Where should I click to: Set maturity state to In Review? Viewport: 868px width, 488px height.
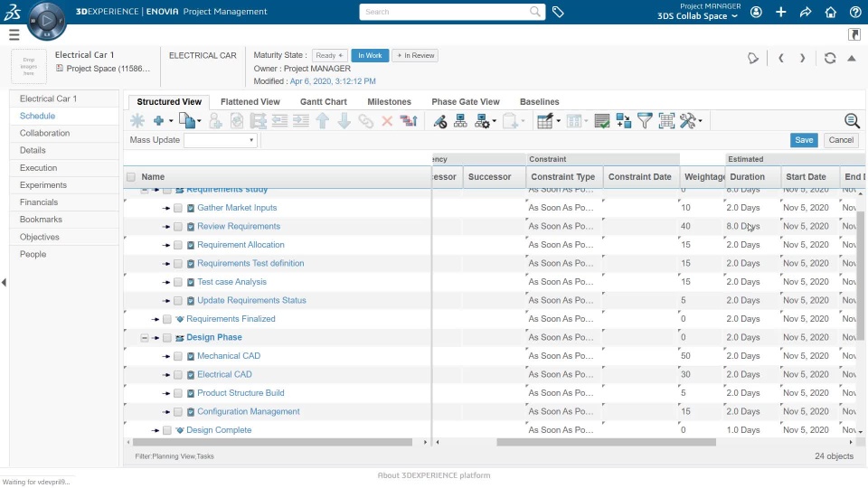(415, 55)
